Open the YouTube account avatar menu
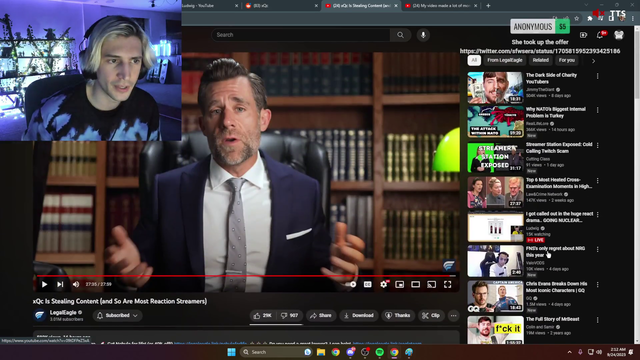This screenshot has height=360, width=640. [x=619, y=35]
